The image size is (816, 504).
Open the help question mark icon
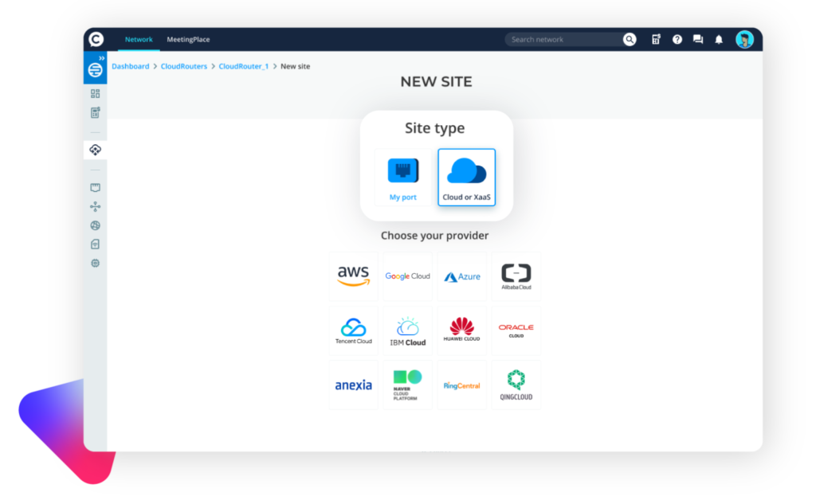tap(677, 39)
